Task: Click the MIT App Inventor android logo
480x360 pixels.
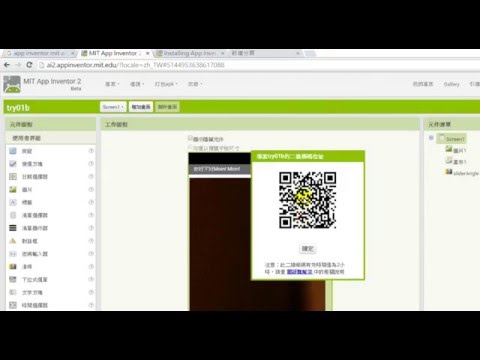Action: click(x=12, y=84)
